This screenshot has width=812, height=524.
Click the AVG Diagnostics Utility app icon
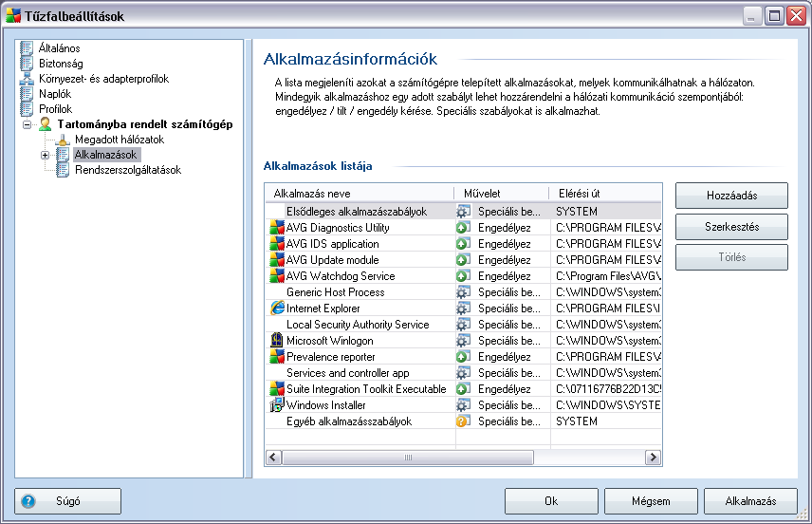pyautogui.click(x=277, y=228)
